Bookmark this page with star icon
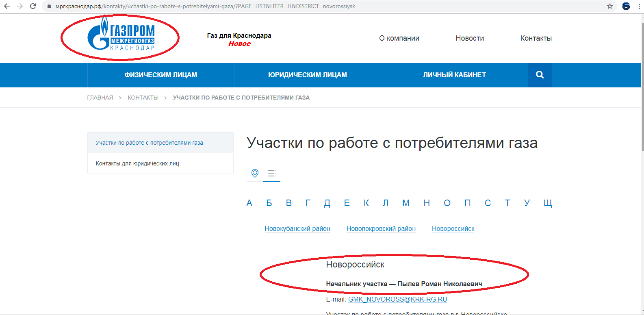644x315 pixels. pyautogui.click(x=610, y=6)
